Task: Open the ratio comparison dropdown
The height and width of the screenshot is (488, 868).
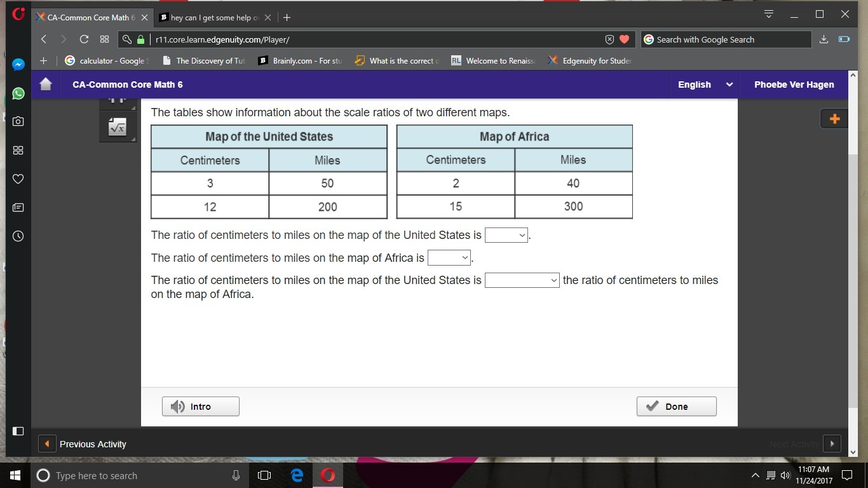Action: pos(522,280)
